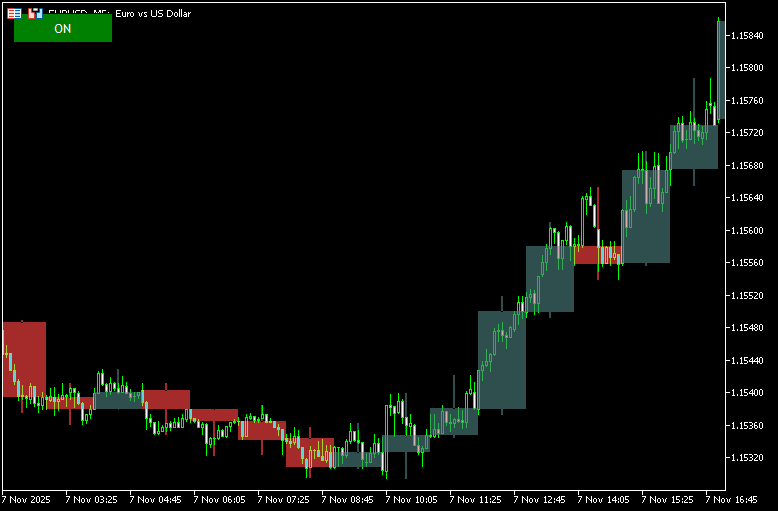Click the 1.15600 price level on the right axis
Image resolution: width=778 pixels, height=511 pixels.
[x=747, y=230]
